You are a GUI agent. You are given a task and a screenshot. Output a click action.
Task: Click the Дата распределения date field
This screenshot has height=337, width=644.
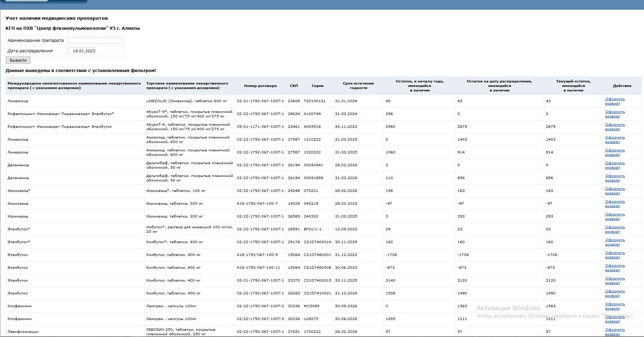click(81, 51)
